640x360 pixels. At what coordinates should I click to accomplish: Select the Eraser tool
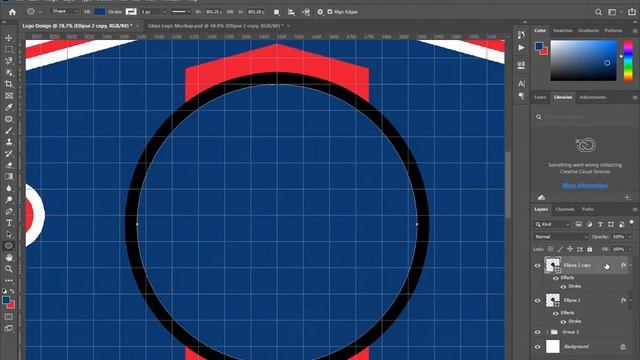(9, 165)
